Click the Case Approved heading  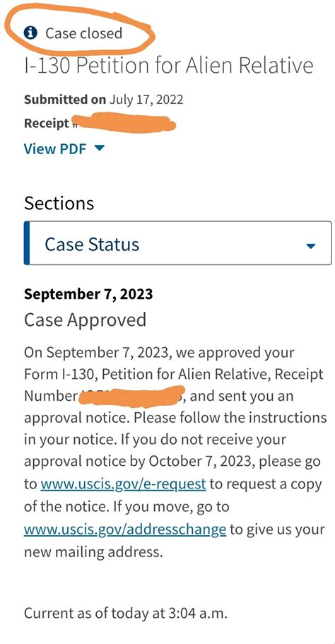(x=85, y=320)
